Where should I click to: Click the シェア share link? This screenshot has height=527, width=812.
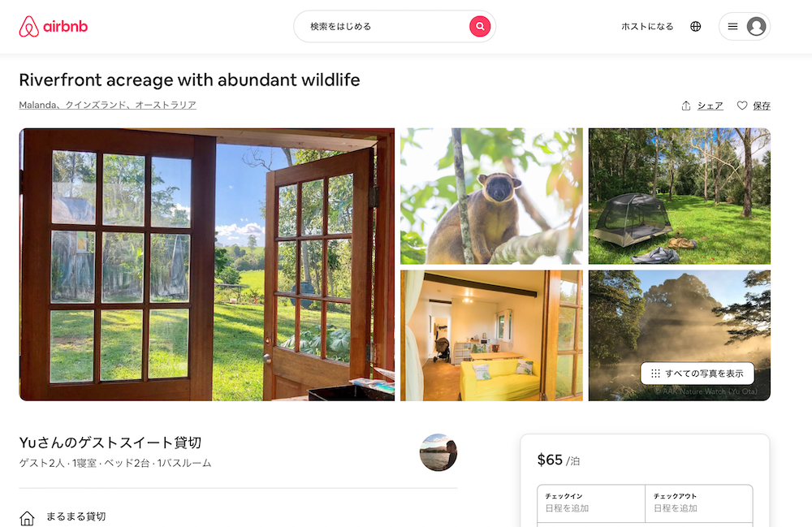coord(710,106)
